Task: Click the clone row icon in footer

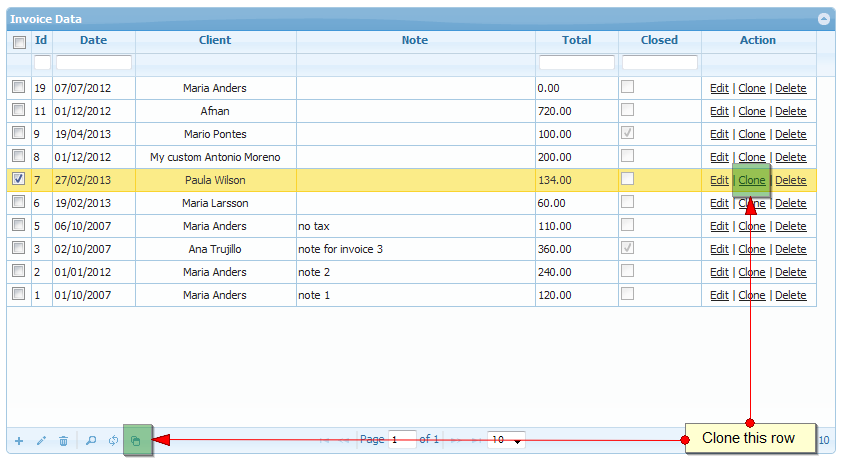Action: pos(136,440)
